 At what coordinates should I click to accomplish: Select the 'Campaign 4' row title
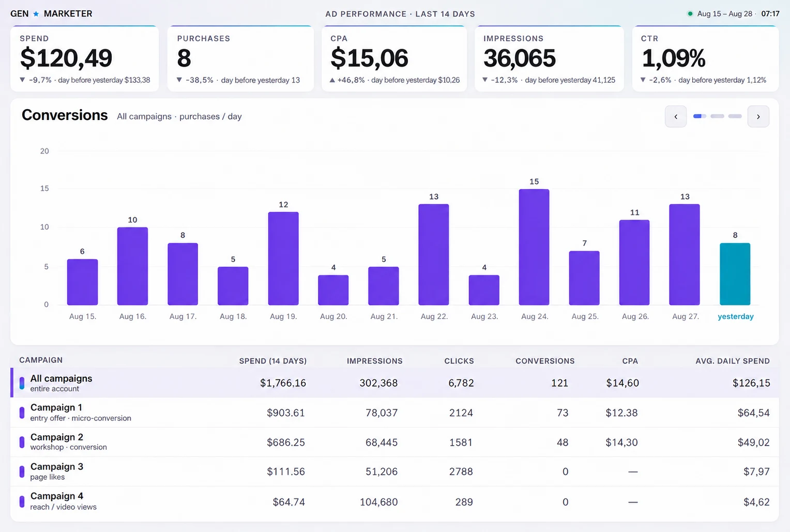[57, 496]
